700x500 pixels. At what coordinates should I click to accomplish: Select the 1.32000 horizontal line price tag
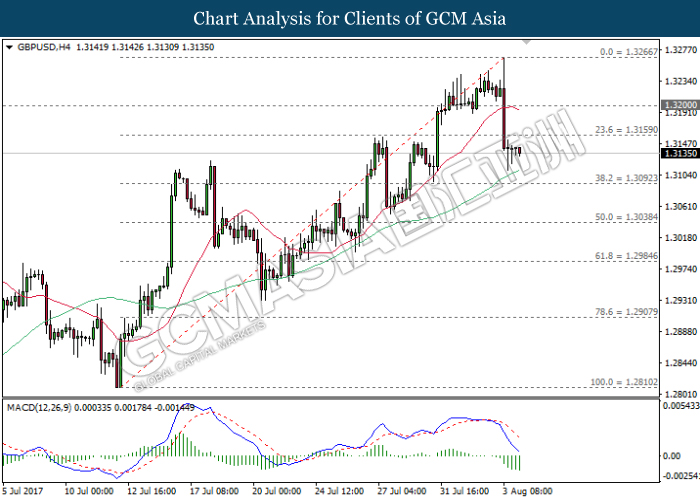tap(677, 104)
